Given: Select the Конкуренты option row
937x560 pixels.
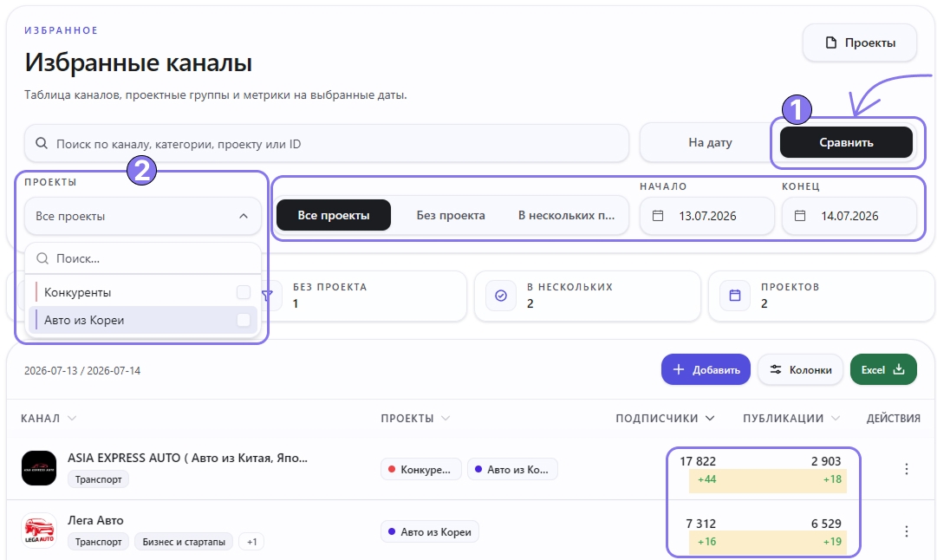Looking at the screenshot, I should pyautogui.click(x=143, y=292).
